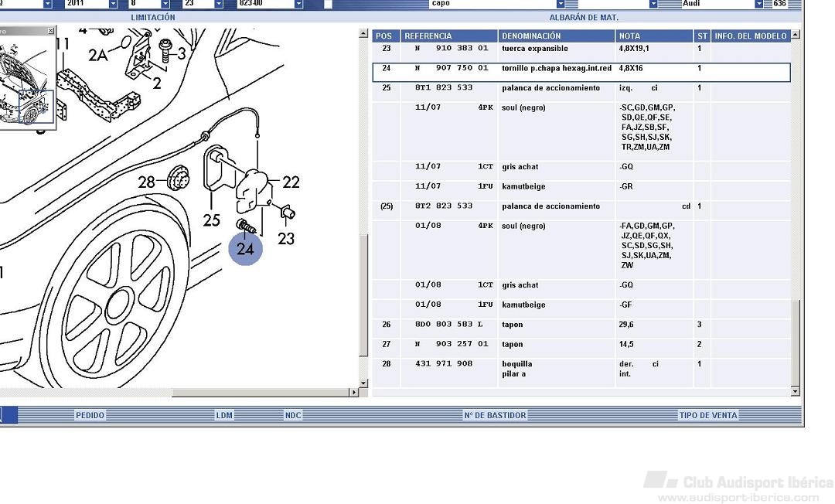Click part 2A callout in the drawing
Screen dimensions: 835x504
pyautogui.click(x=98, y=55)
